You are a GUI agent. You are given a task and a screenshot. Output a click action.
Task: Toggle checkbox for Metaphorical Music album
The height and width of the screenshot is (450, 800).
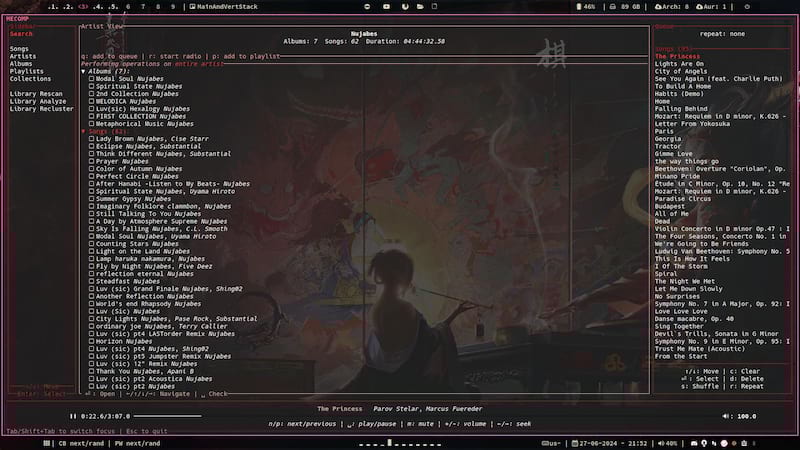[x=92, y=124]
